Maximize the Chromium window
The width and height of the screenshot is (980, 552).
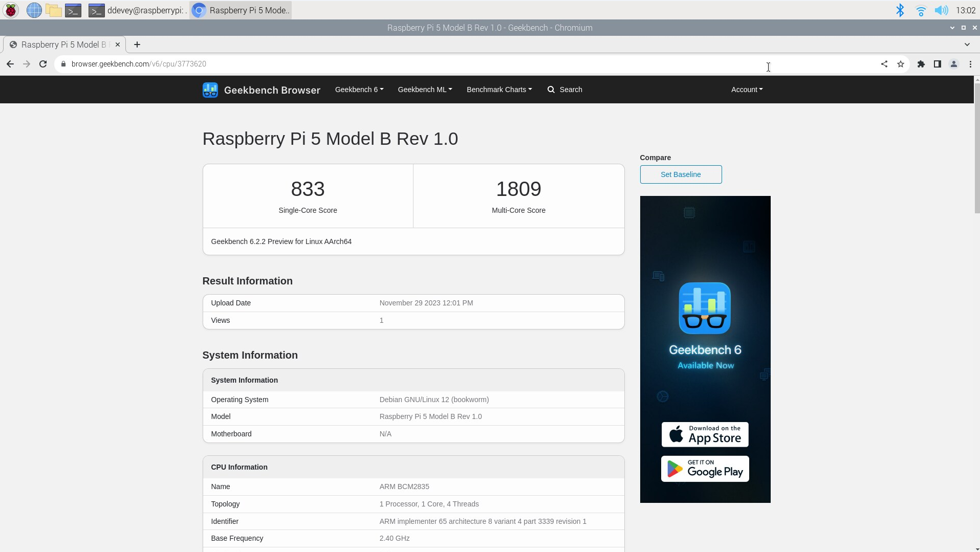(963, 28)
